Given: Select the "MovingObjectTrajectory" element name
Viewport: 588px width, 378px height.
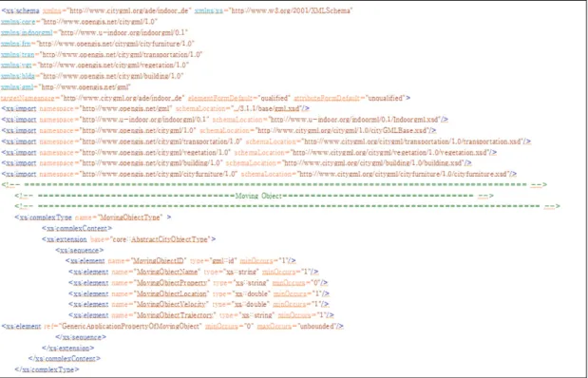Looking at the screenshot, I should click(x=176, y=315).
